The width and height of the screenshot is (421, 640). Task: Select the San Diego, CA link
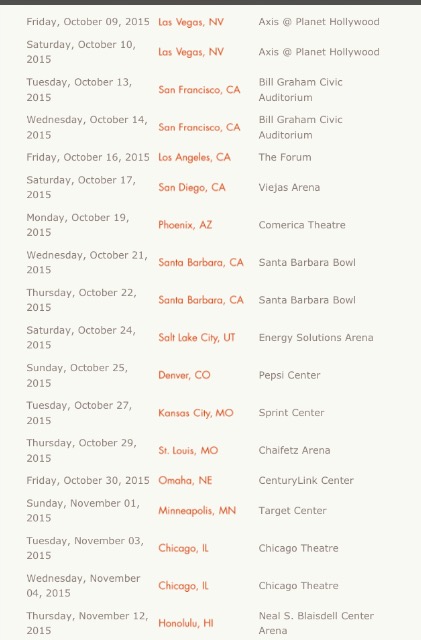coord(192,188)
